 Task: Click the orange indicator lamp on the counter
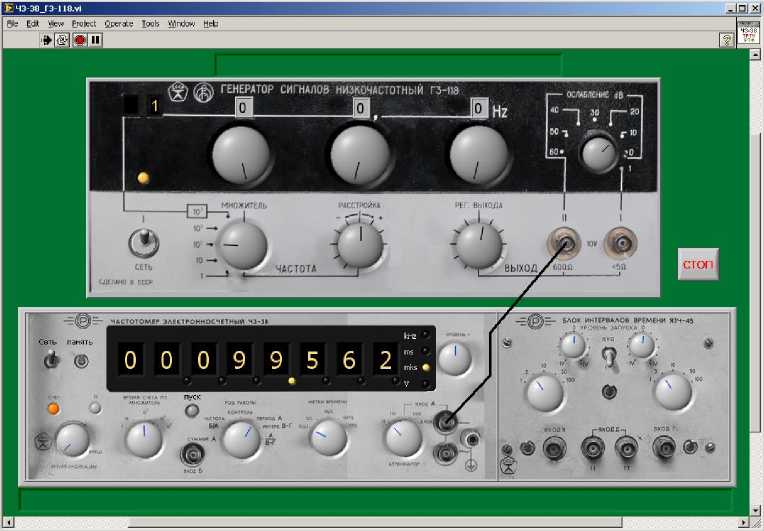pyautogui.click(x=54, y=408)
